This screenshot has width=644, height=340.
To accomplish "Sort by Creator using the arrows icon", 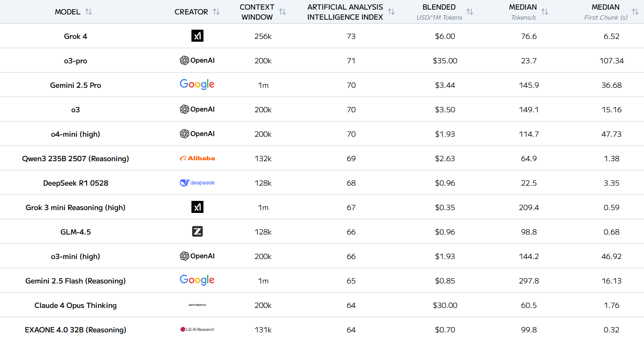I will click(x=216, y=12).
